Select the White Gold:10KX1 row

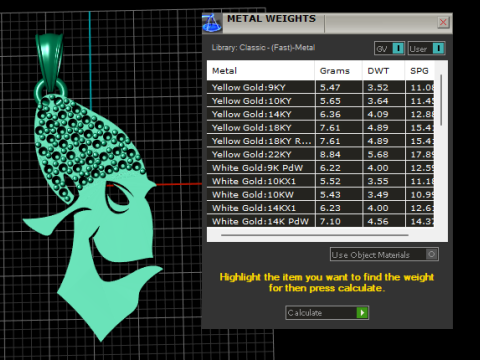click(320, 181)
